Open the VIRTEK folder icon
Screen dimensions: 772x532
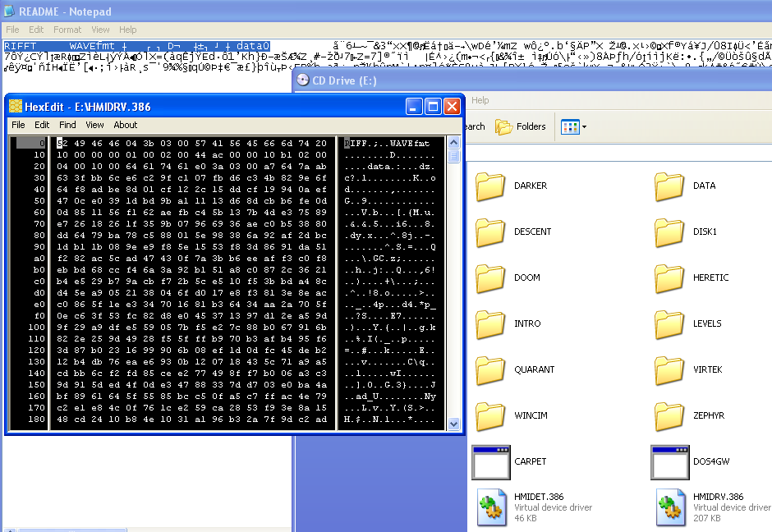(x=669, y=370)
